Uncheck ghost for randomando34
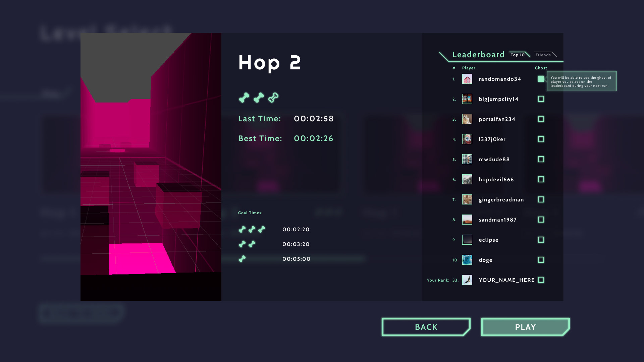 [x=541, y=79]
